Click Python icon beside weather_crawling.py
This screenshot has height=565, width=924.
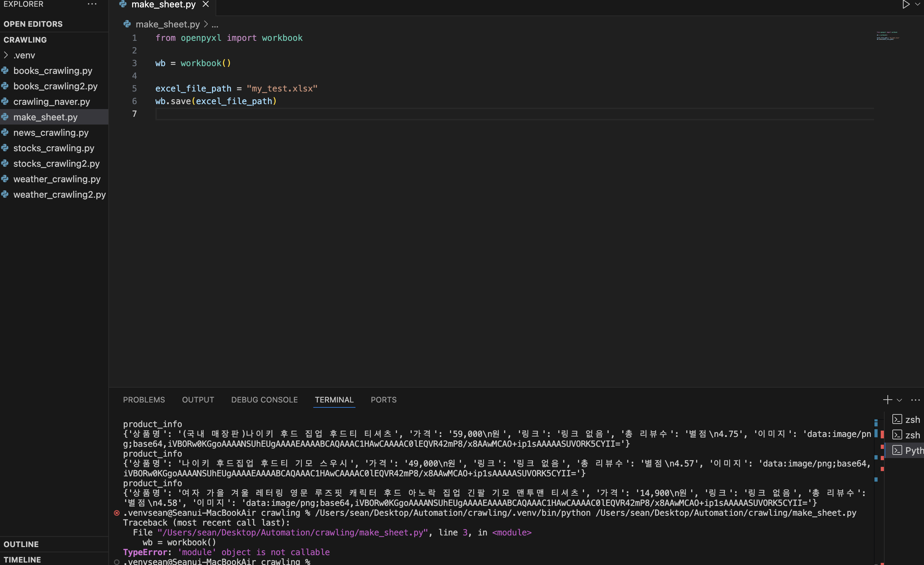(x=5, y=179)
